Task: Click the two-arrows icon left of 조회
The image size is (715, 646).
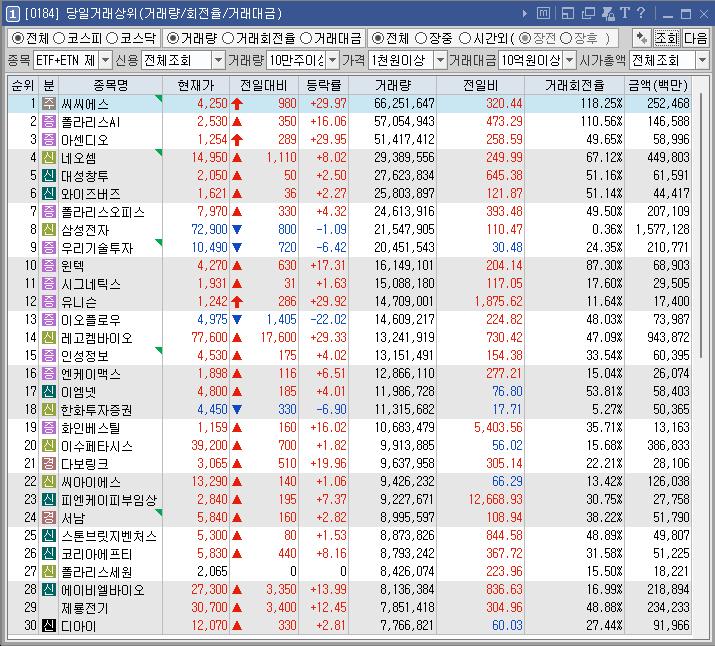Action: tap(642, 38)
